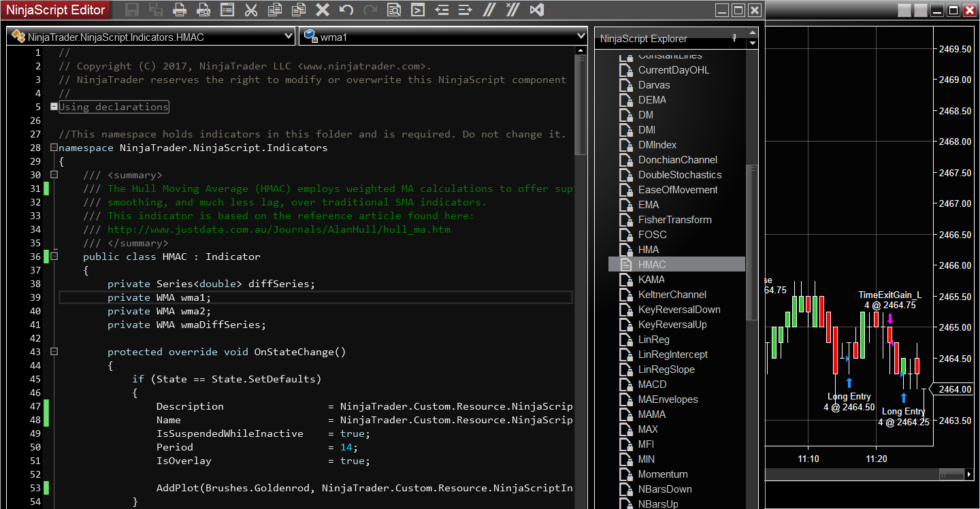This screenshot has height=509, width=980.
Task: Open Print Preview from the toolbar
Action: (203, 10)
